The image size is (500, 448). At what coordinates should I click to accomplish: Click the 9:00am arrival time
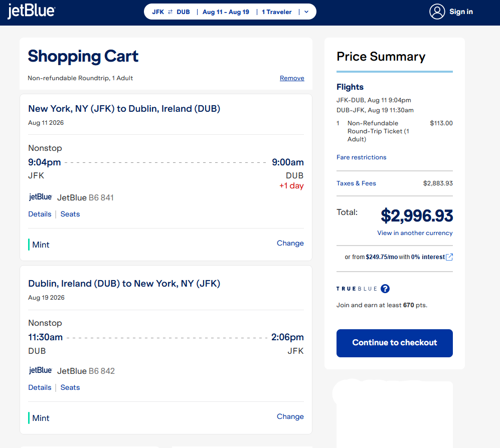click(x=288, y=162)
